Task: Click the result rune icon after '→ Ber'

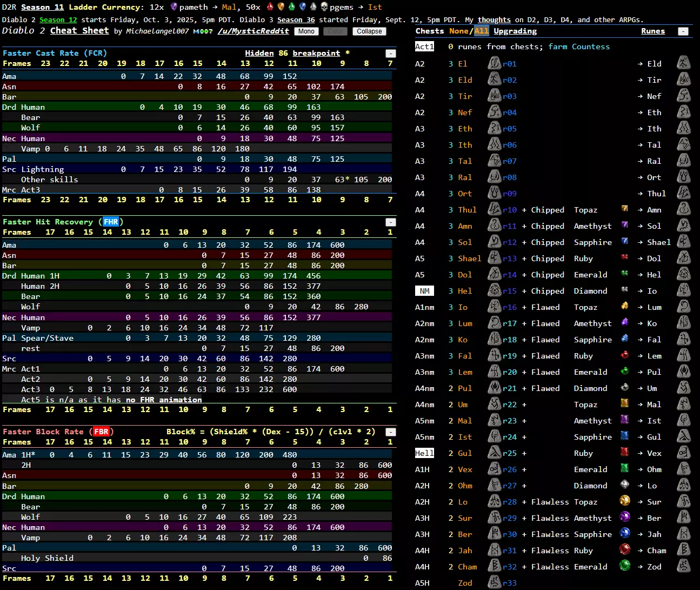Action: tap(684, 518)
